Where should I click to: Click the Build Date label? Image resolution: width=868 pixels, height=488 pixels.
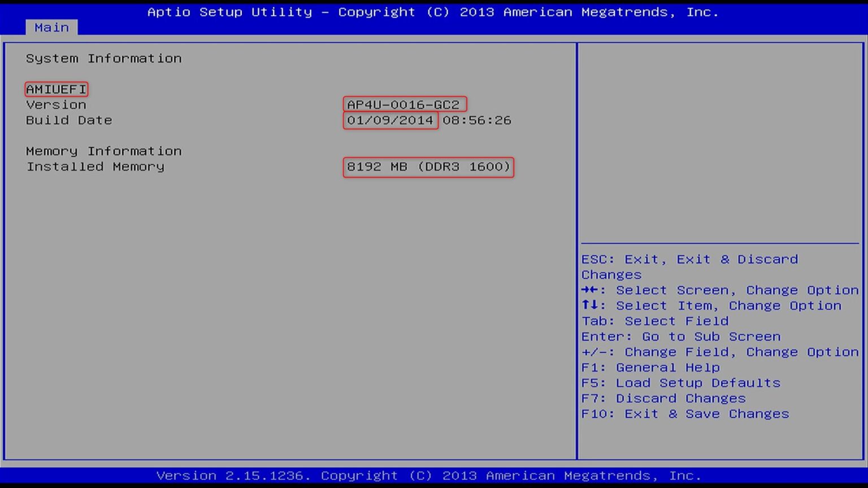point(69,120)
